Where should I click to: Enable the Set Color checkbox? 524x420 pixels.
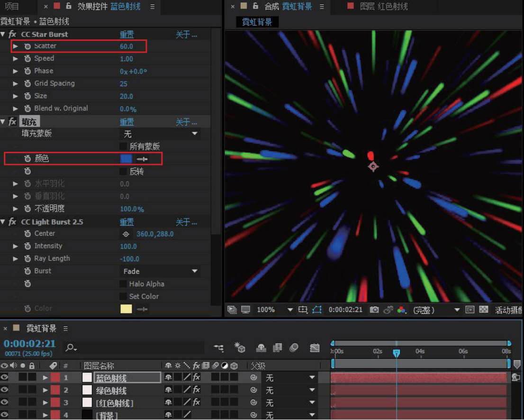123,296
